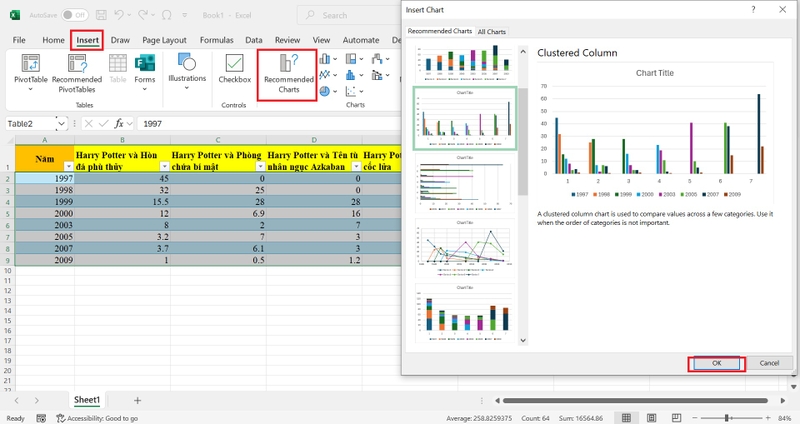Select column header B
Screen dimensions: 800x424
[x=122, y=140]
